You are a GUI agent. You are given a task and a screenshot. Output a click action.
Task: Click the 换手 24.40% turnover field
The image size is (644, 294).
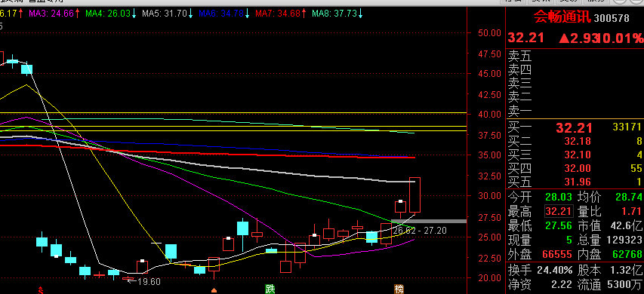pos(540,270)
